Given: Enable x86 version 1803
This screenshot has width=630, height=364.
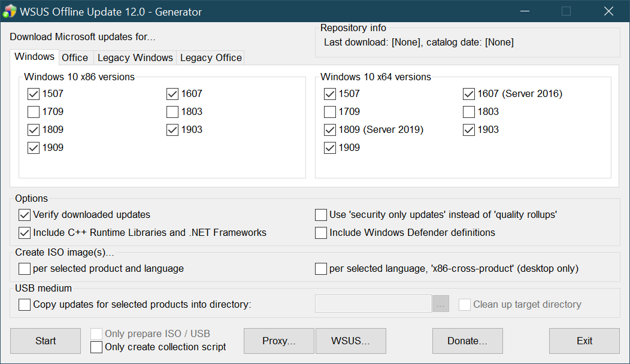Looking at the screenshot, I should (172, 112).
